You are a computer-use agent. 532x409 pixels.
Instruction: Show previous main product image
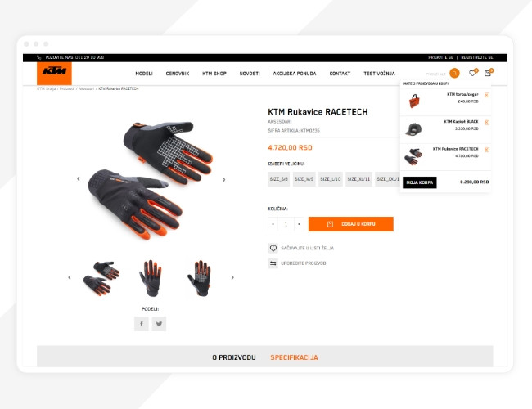click(79, 178)
